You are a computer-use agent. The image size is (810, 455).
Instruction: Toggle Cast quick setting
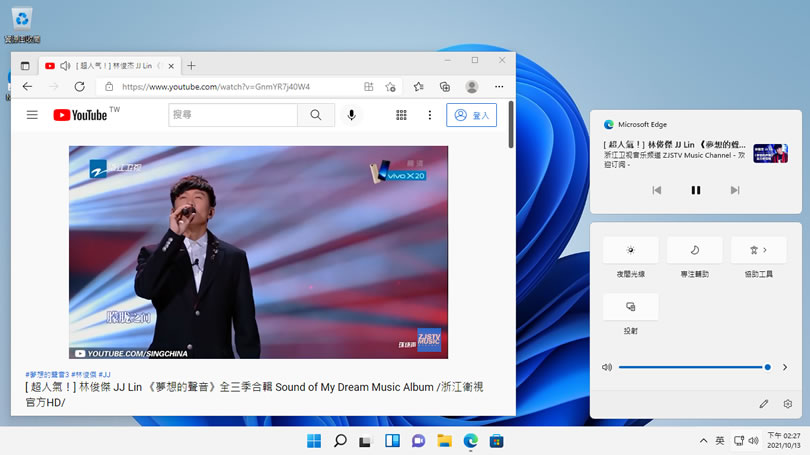coord(631,307)
